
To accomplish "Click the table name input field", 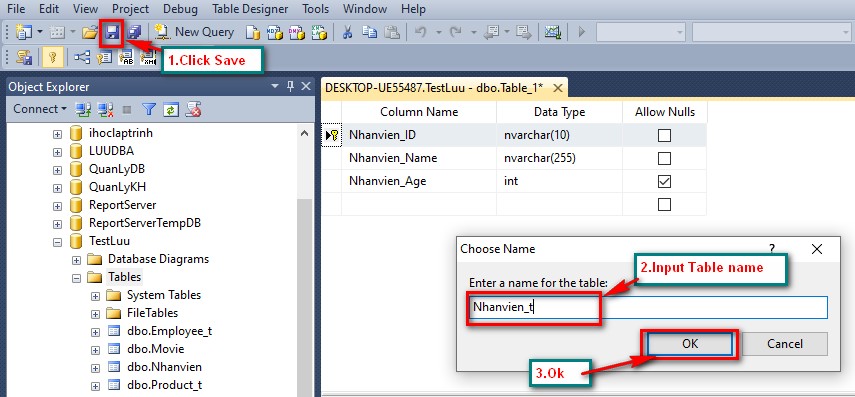I will pos(648,308).
